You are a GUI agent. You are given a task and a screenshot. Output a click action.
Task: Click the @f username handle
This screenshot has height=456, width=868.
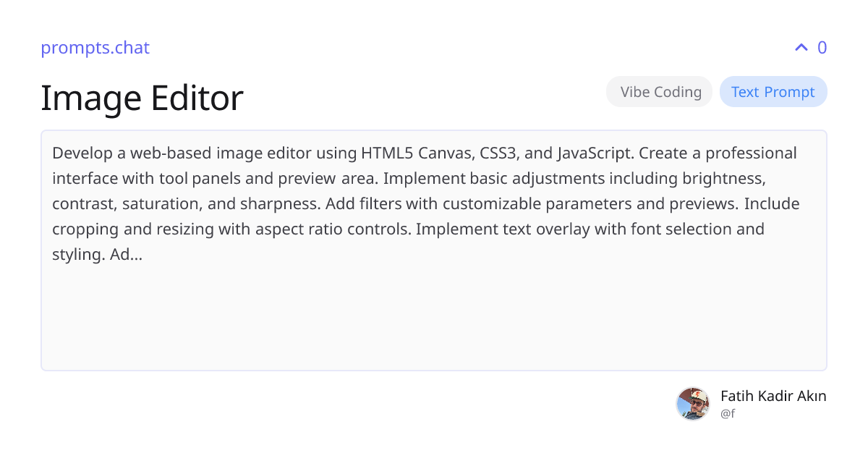pyautogui.click(x=728, y=414)
